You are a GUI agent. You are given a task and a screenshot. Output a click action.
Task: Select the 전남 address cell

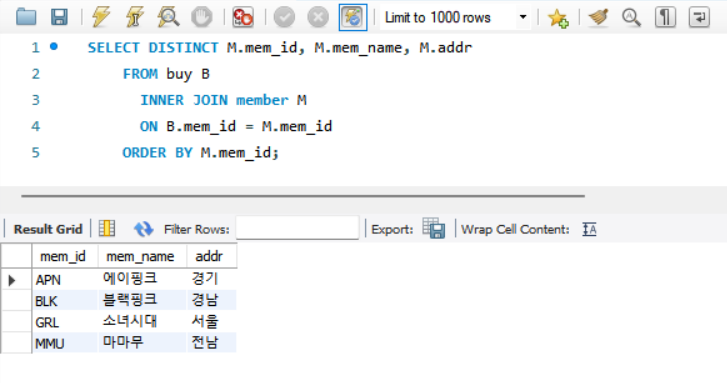tap(211, 343)
